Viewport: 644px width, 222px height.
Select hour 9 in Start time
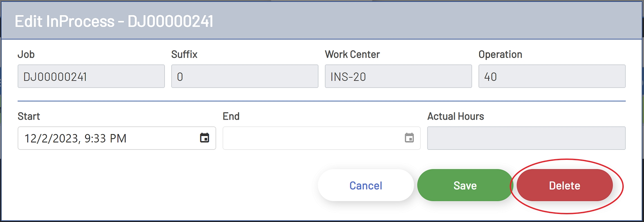87,138
